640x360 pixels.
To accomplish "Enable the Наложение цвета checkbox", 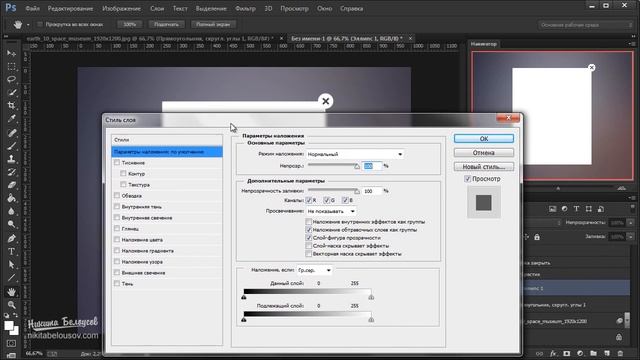I will click(x=117, y=240).
